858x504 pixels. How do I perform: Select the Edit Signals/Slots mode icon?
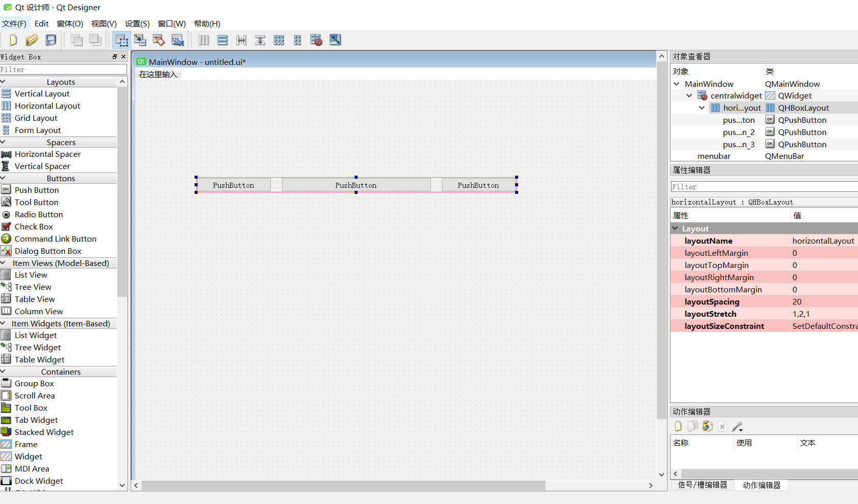[140, 40]
